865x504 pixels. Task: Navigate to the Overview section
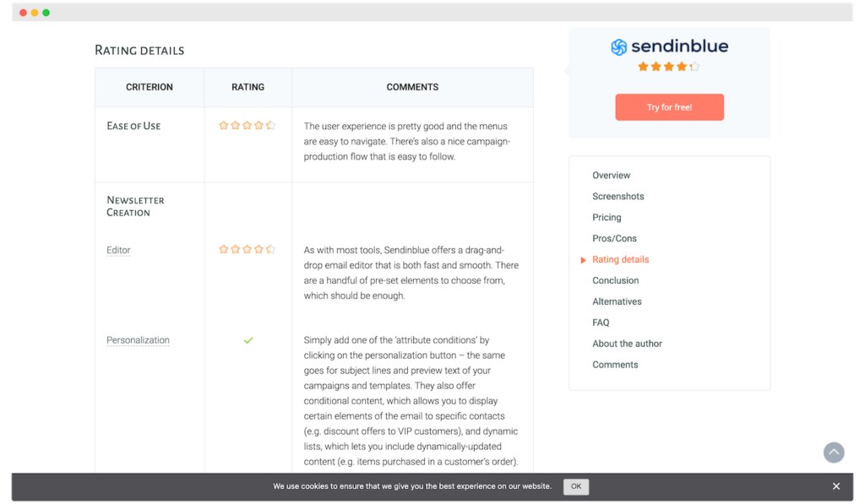tap(611, 175)
